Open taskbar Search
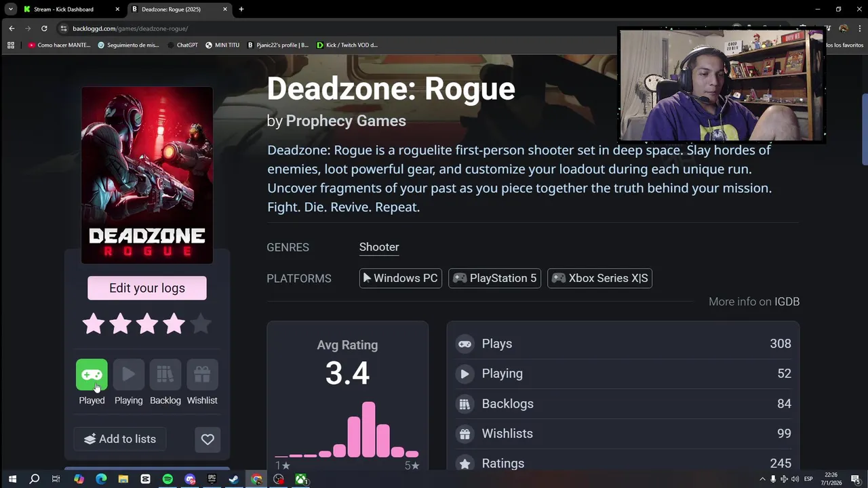The height and width of the screenshot is (488, 868). 35,479
